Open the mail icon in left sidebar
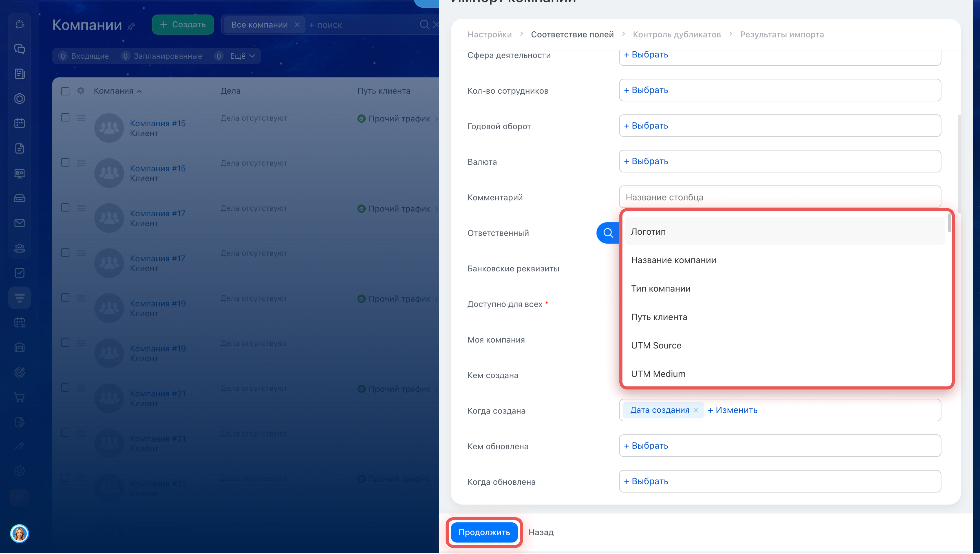 point(19,223)
